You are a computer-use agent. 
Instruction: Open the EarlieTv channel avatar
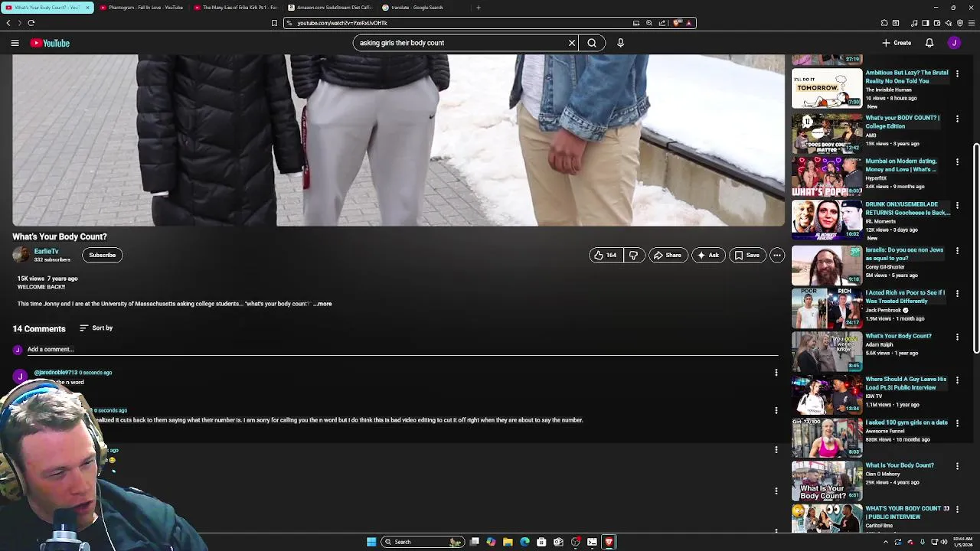tap(21, 255)
